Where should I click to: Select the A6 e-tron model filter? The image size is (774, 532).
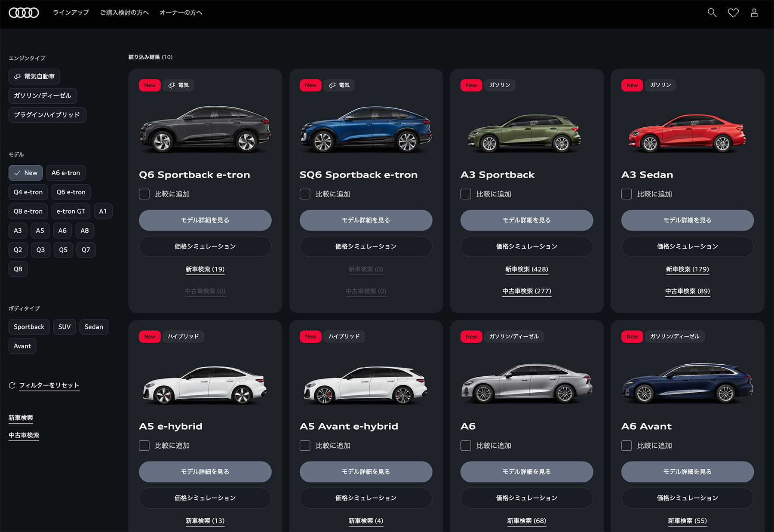(66, 173)
